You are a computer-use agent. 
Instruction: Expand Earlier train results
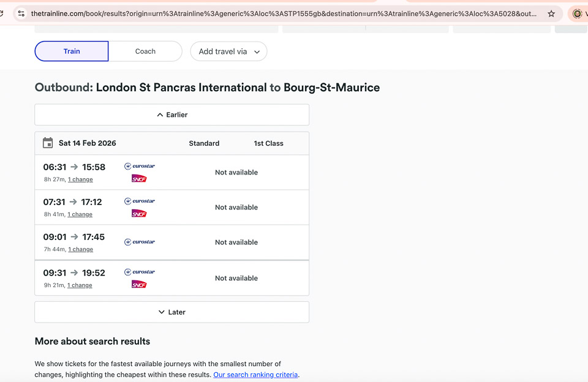pos(171,115)
